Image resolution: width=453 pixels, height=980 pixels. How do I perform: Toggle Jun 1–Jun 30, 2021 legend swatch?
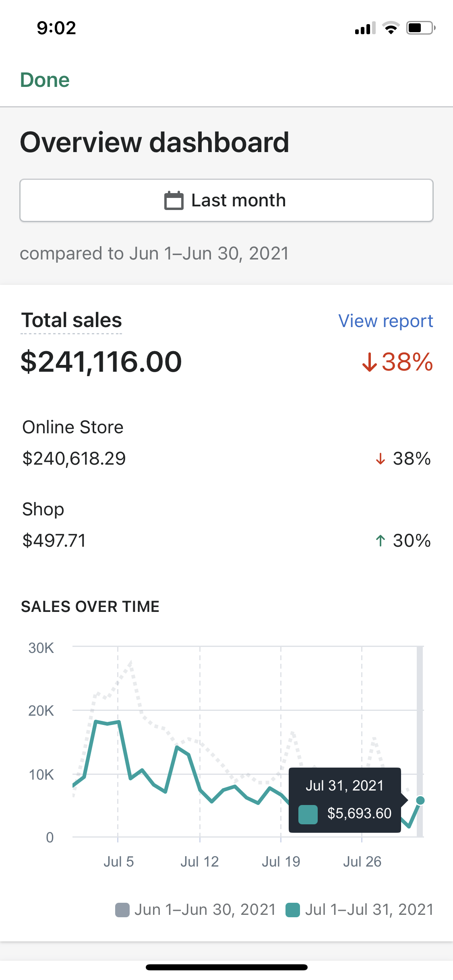tap(122, 910)
